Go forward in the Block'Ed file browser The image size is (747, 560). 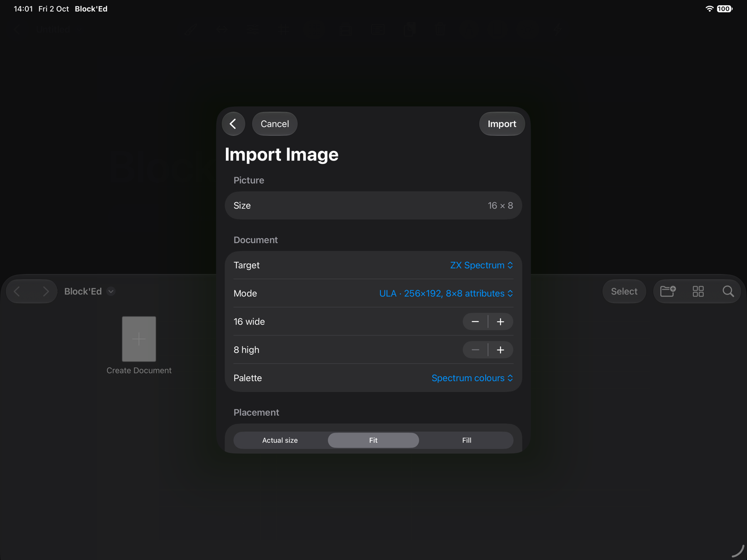45,291
